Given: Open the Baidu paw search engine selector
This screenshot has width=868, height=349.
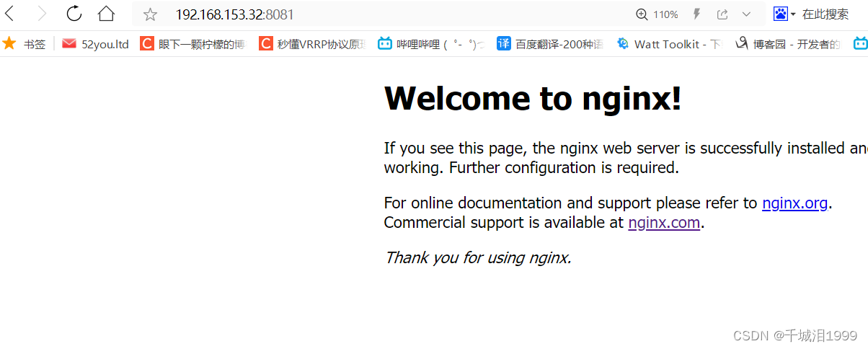Looking at the screenshot, I should (784, 14).
